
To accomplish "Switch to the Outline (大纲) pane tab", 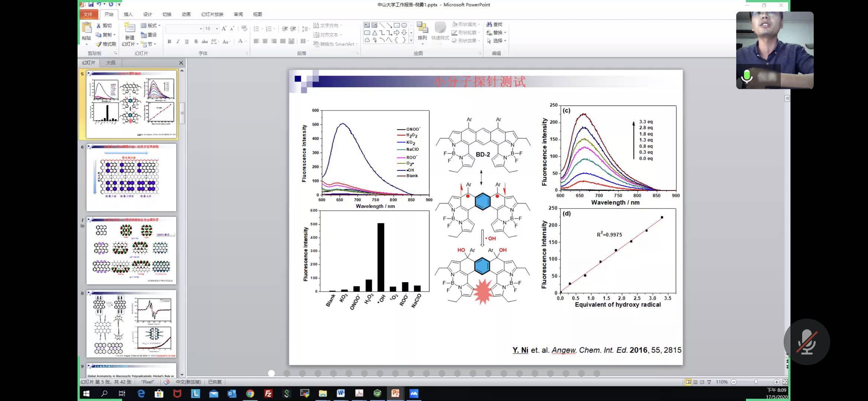I will click(111, 63).
